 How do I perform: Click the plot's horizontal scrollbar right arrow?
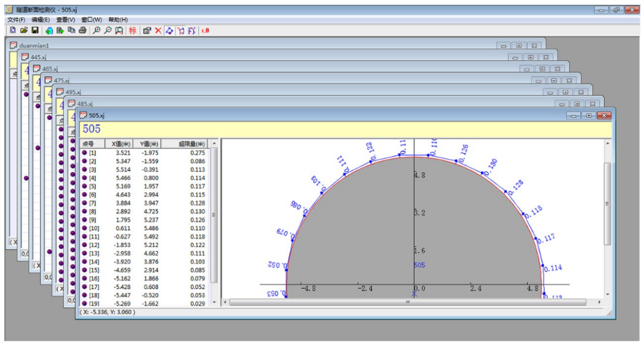[x=598, y=302]
